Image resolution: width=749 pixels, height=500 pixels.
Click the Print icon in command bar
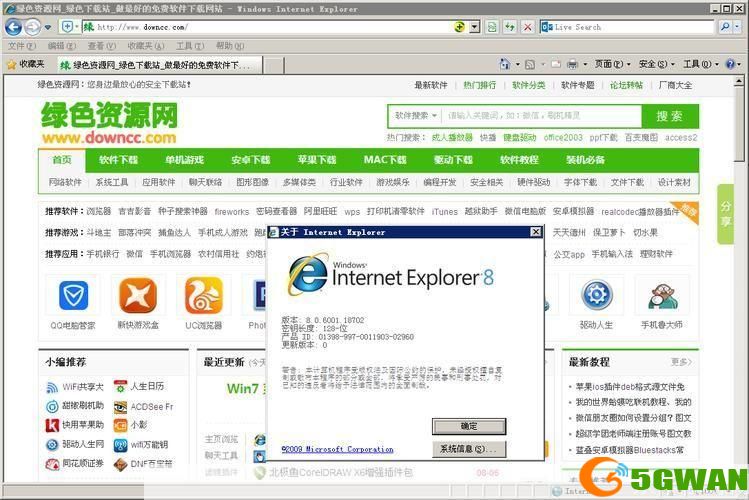pos(572,64)
